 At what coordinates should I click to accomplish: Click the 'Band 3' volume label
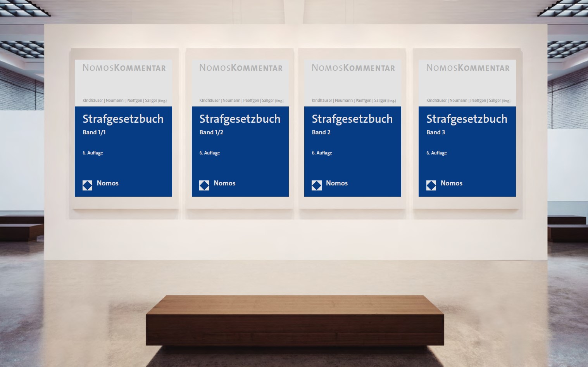tap(436, 132)
